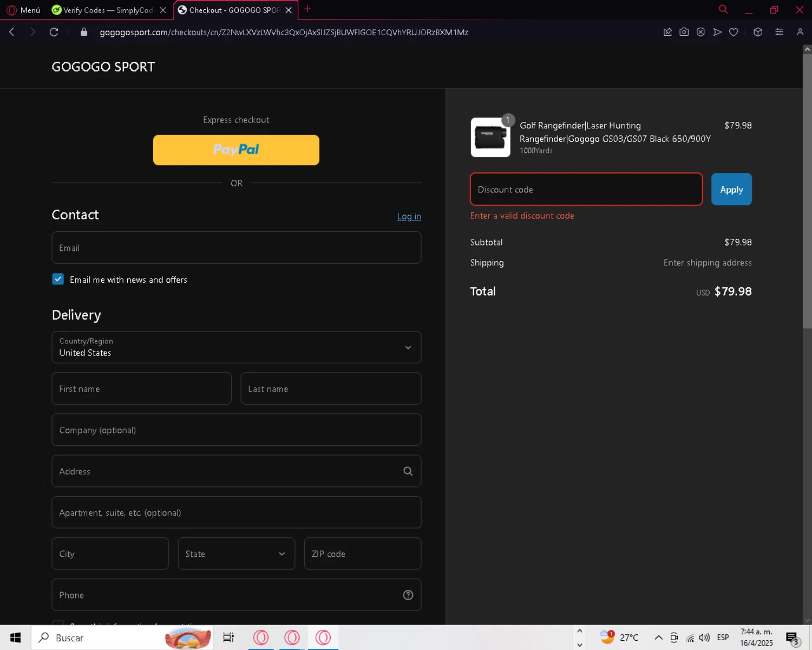
Task: Click the Last name field
Action: (x=331, y=388)
